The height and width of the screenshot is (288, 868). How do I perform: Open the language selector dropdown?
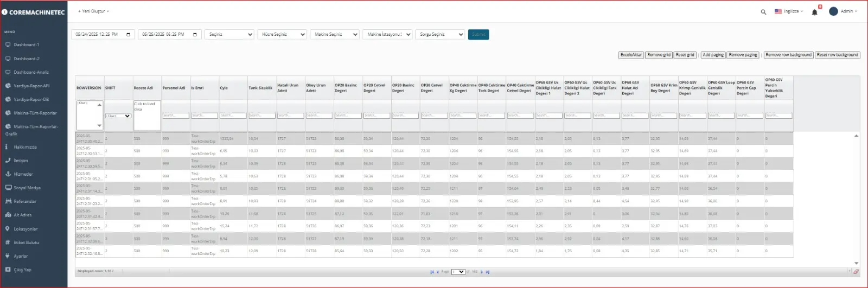(789, 11)
